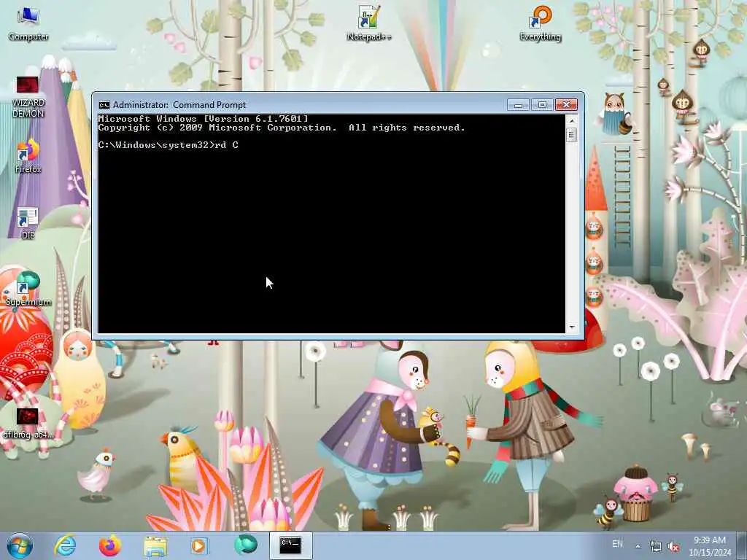
Task: Select the Notepad++ desktop shortcut
Action: click(369, 23)
